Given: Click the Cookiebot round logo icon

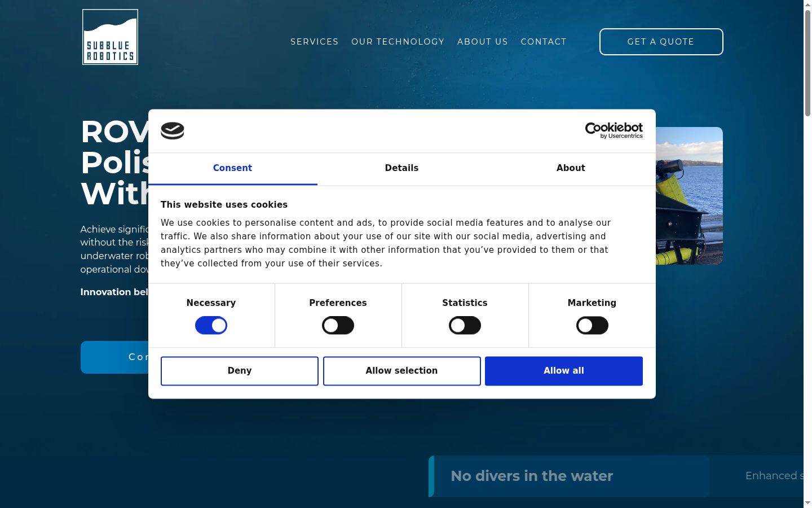Looking at the screenshot, I should tap(173, 131).
